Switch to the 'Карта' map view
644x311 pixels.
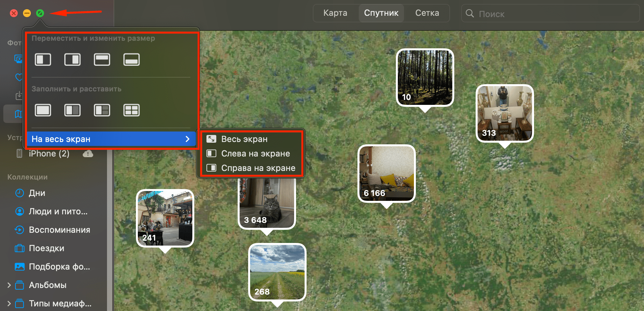click(x=335, y=13)
